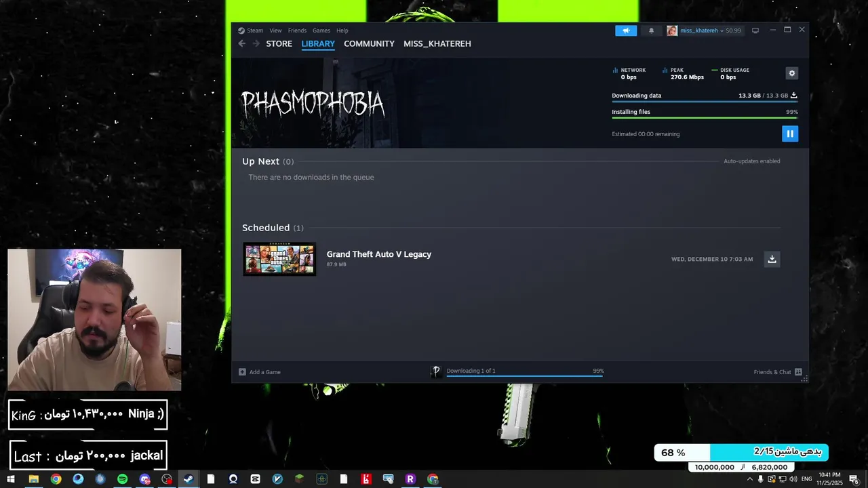Open download settings gear

click(x=791, y=73)
